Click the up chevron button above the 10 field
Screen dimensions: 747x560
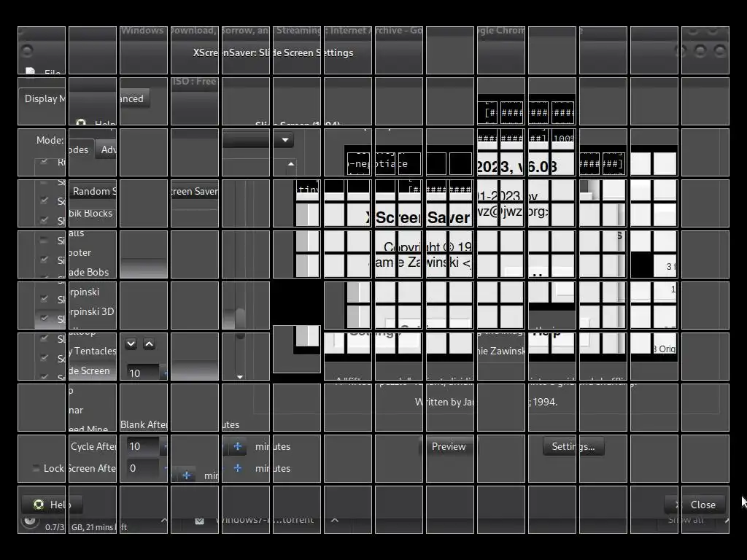[x=149, y=344]
